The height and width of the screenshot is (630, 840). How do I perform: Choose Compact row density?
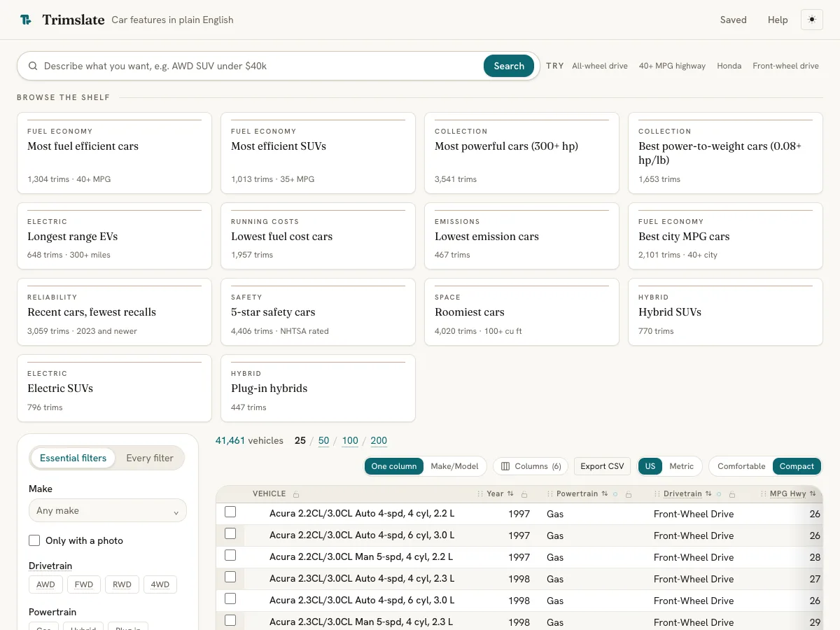(x=797, y=466)
